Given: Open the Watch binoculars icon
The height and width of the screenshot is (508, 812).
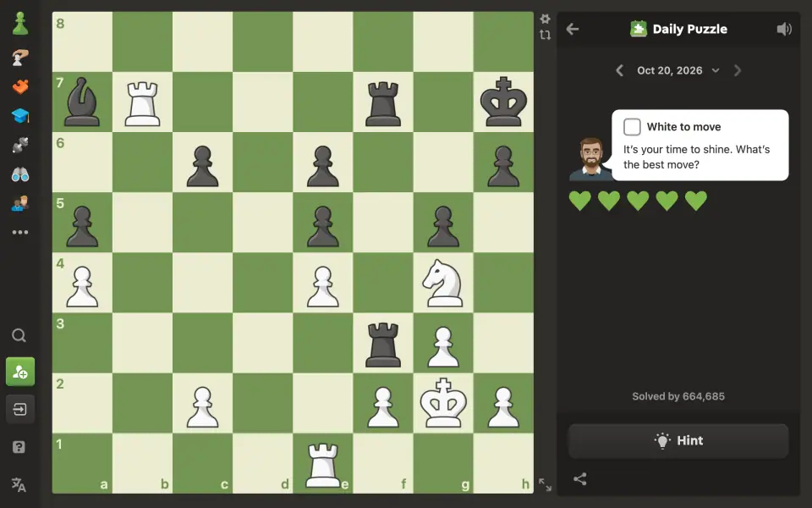Looking at the screenshot, I should (20, 174).
